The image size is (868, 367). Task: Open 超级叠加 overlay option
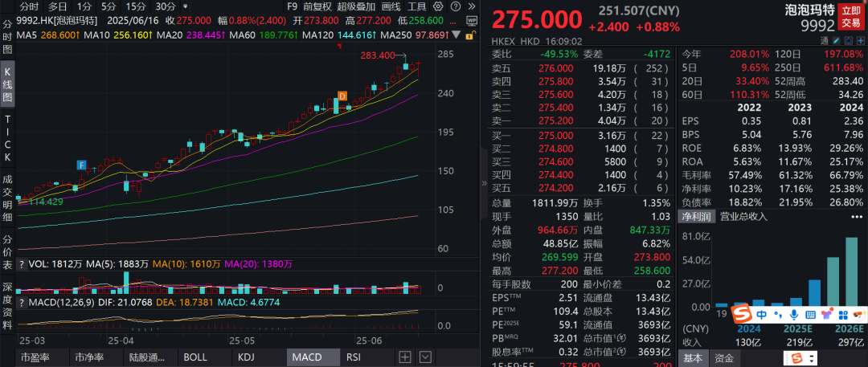[x=356, y=6]
